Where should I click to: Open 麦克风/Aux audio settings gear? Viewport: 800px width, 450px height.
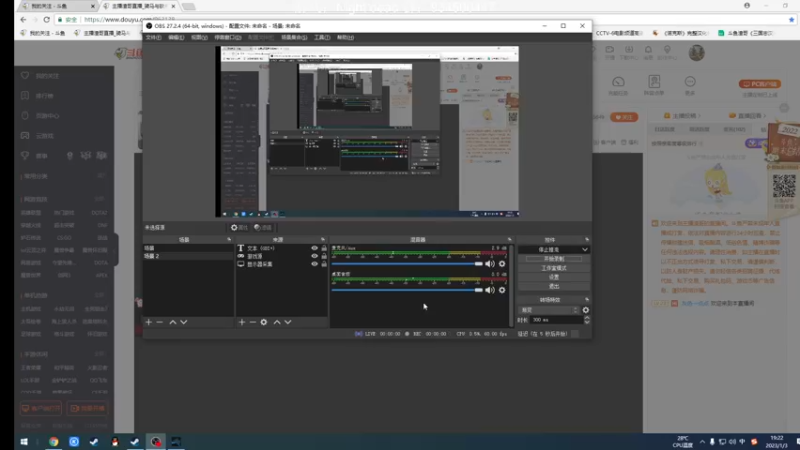click(502, 264)
